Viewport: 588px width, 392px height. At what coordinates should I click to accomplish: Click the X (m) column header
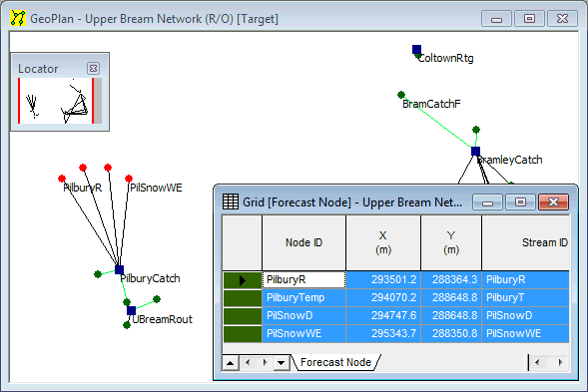pyautogui.click(x=383, y=242)
